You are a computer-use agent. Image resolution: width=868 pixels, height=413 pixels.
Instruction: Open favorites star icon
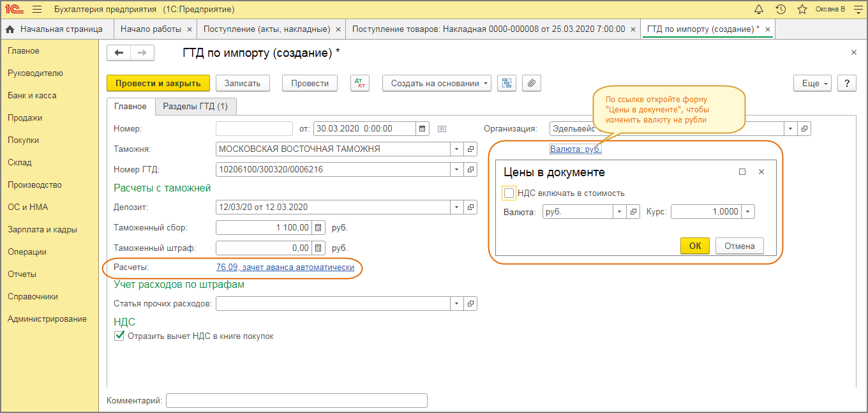pyautogui.click(x=802, y=10)
